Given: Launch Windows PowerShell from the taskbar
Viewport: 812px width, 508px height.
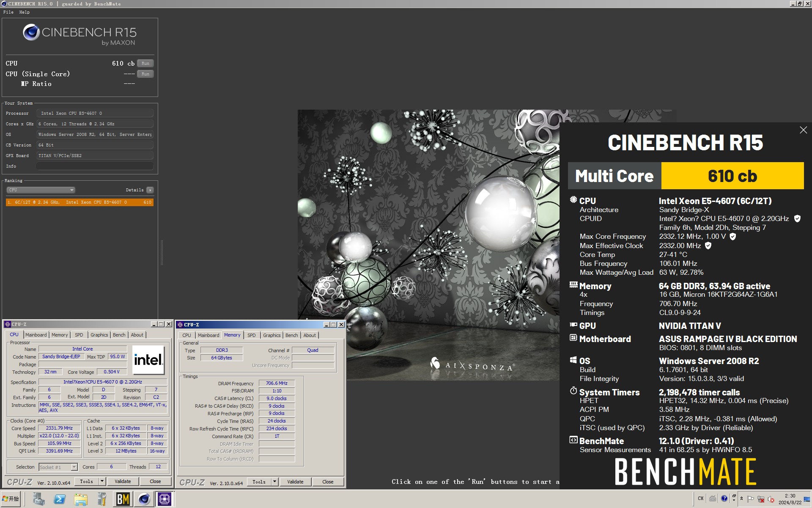Looking at the screenshot, I should (x=60, y=499).
